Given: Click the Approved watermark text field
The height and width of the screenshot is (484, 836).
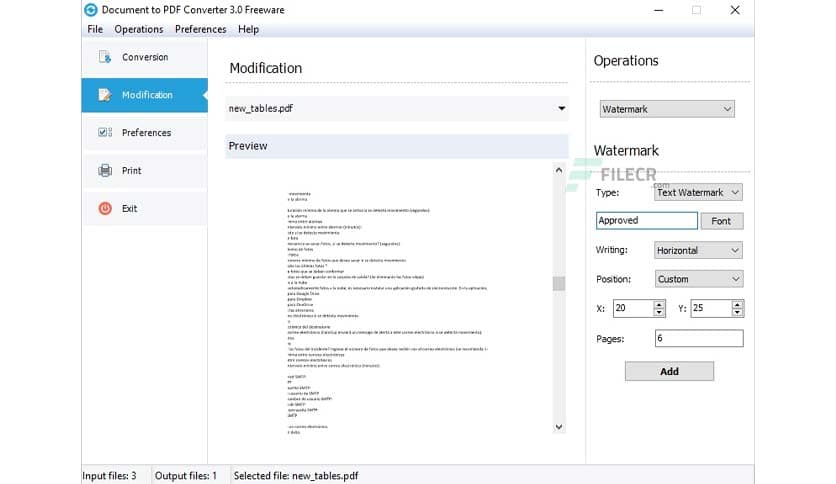Looking at the screenshot, I should 646,220.
